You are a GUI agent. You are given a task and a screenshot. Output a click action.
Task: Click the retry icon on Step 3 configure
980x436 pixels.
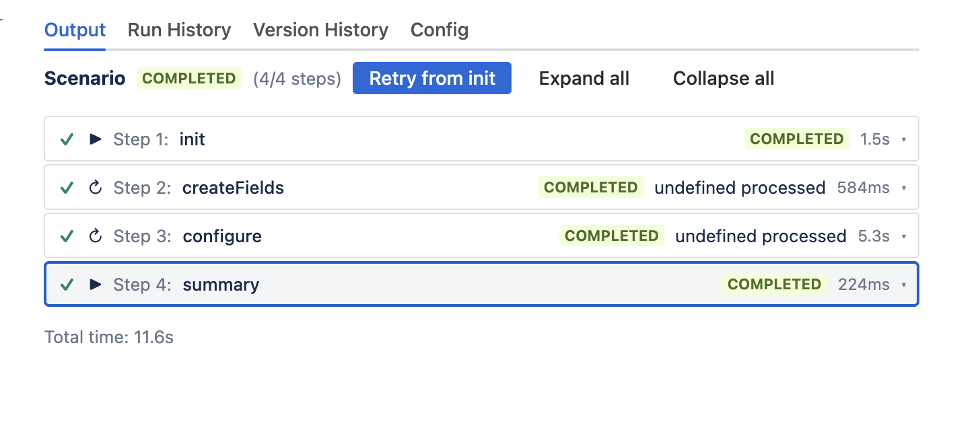click(x=95, y=236)
